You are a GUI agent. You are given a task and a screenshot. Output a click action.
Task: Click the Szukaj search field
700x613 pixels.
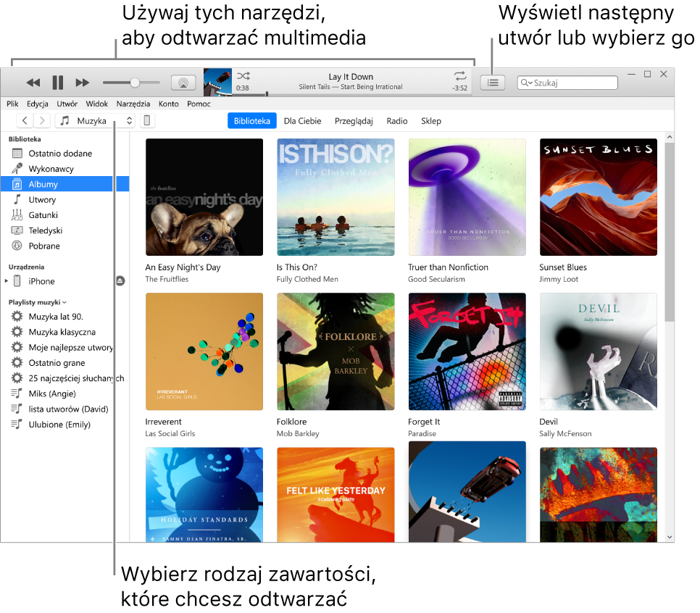[x=567, y=83]
